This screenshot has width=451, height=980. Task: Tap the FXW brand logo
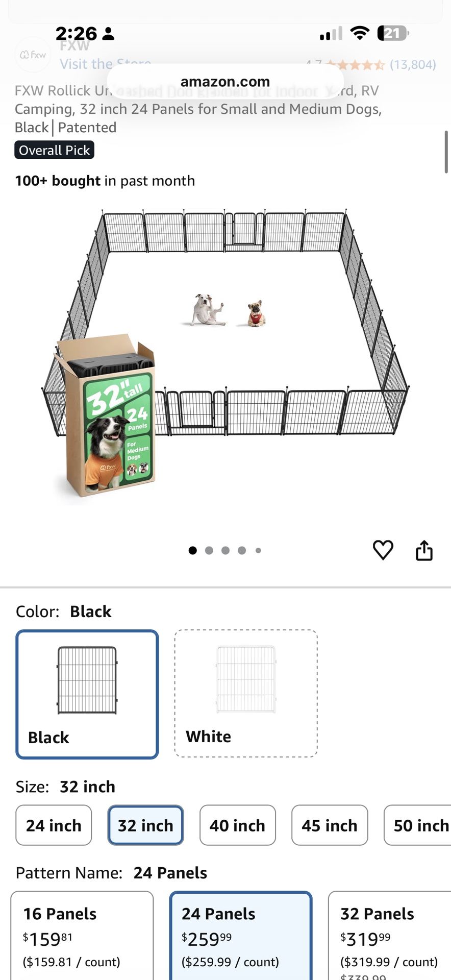point(33,55)
